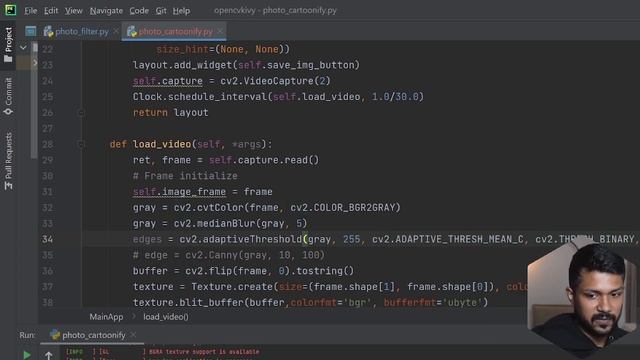Open the Help menu
Screen dimensions: 640x360
pos(181,11)
